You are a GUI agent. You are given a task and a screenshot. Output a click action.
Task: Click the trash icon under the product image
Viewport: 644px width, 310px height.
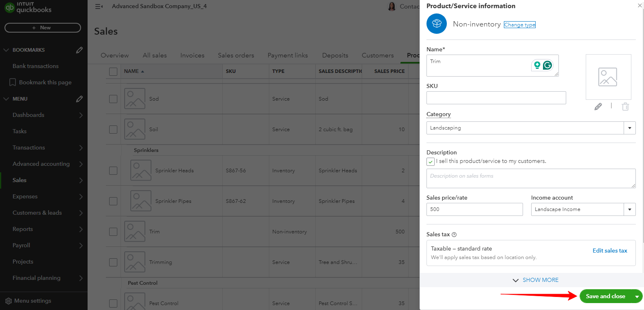click(x=625, y=107)
